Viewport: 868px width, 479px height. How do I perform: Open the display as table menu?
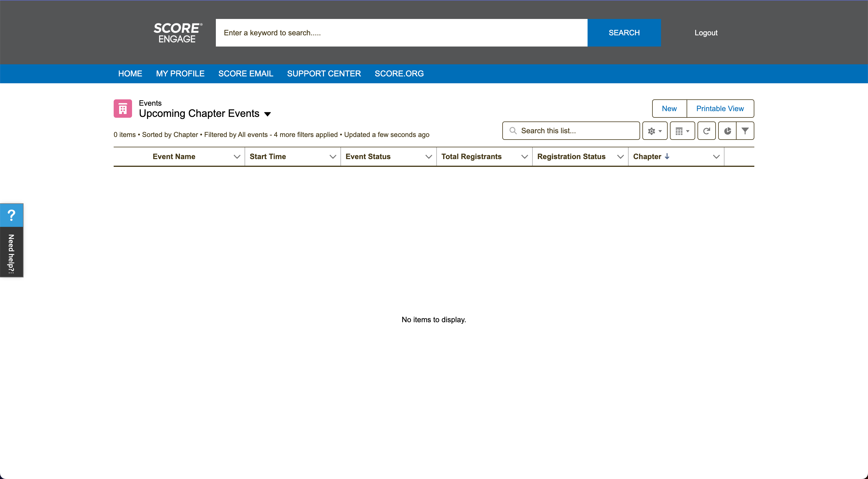coord(682,131)
